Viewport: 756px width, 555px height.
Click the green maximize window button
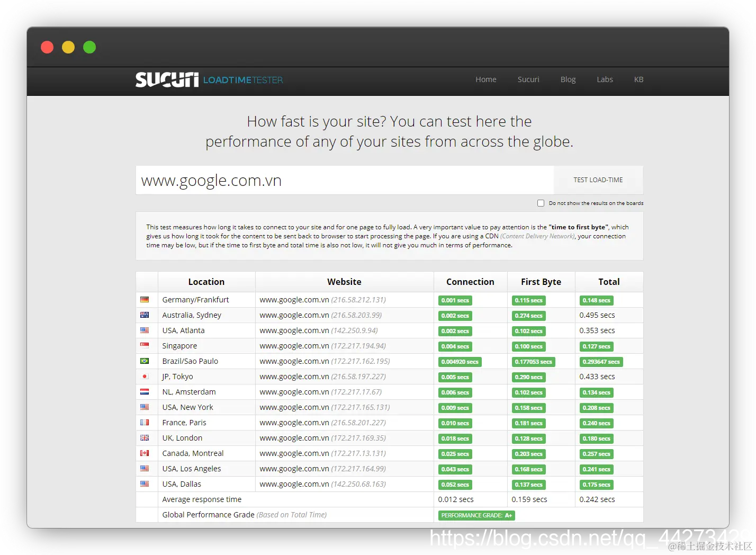click(89, 47)
